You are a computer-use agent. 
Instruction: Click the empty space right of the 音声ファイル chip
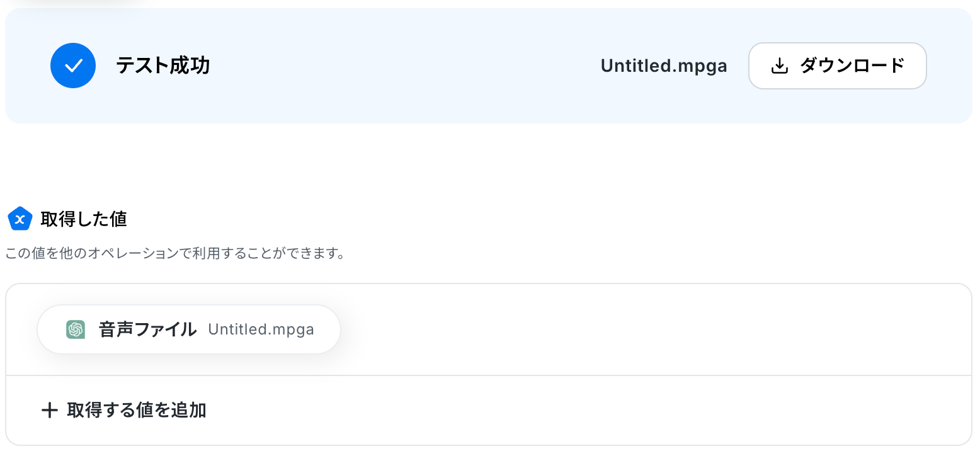pyautogui.click(x=504, y=329)
